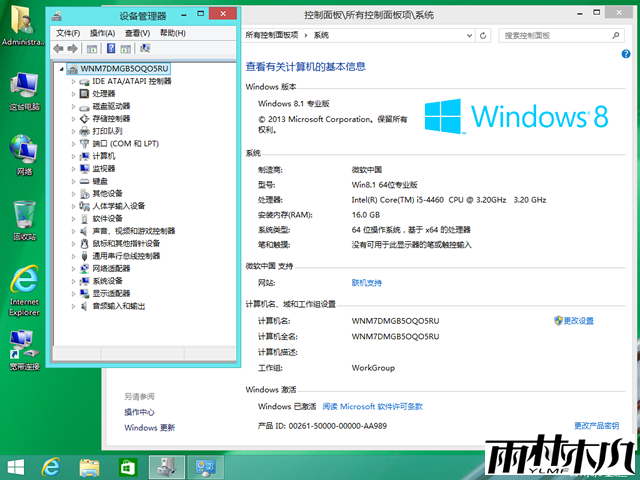
Task: Click the Windows Start button on taskbar
Action: (16, 467)
